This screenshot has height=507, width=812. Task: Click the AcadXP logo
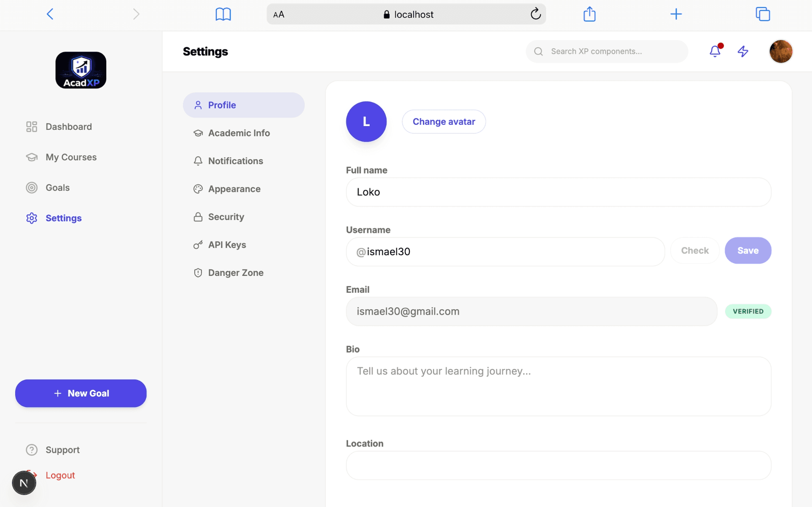(81, 70)
